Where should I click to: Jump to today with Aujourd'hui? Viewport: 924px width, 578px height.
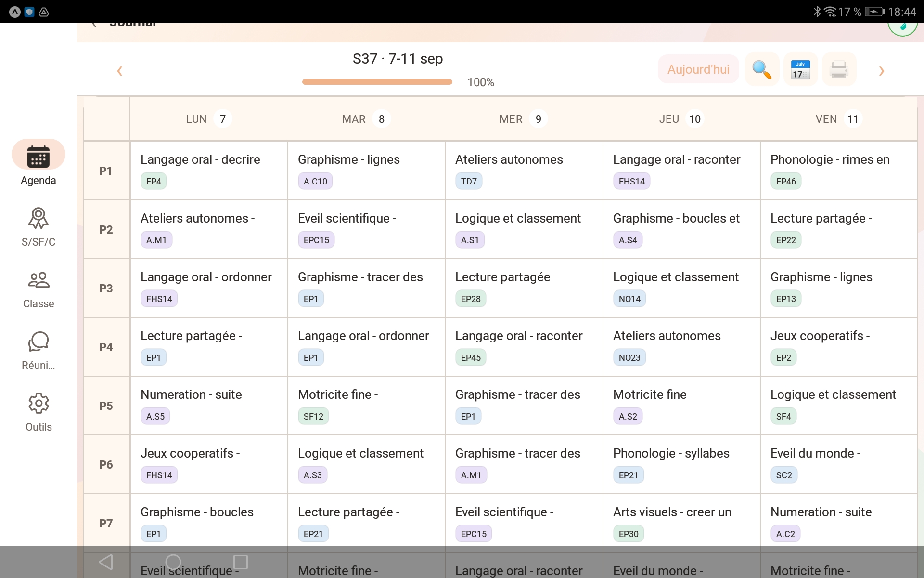[698, 69]
